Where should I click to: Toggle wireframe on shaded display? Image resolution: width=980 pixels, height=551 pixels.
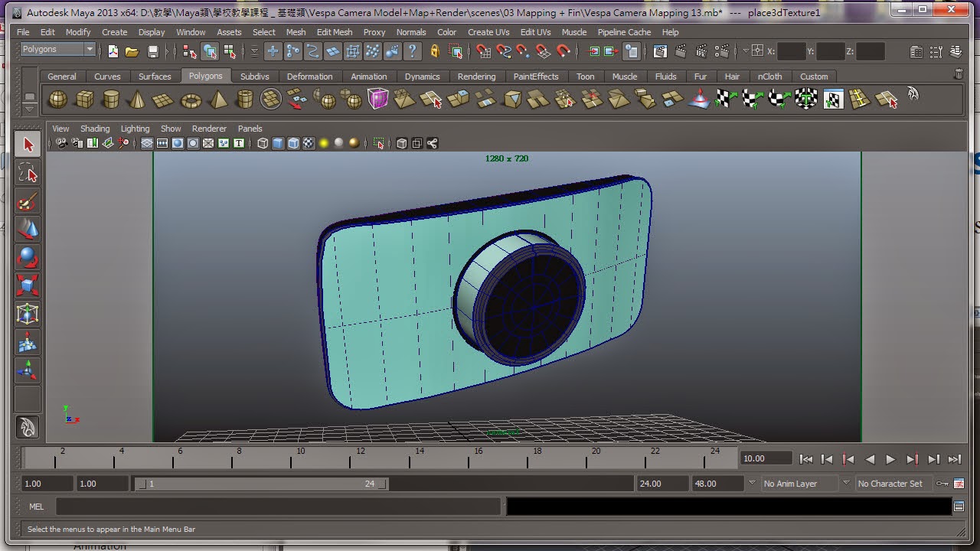click(293, 143)
